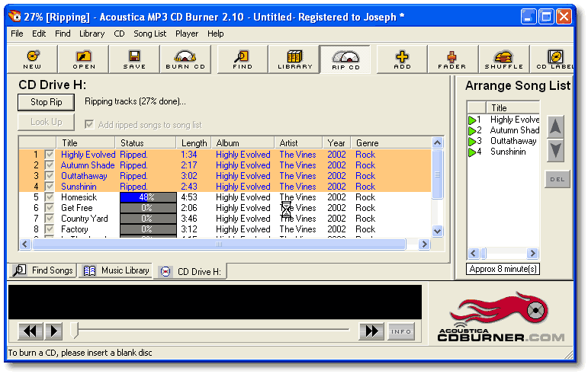The height and width of the screenshot is (374, 588).
Task: Save the song list with the Save icon
Action: 134,59
